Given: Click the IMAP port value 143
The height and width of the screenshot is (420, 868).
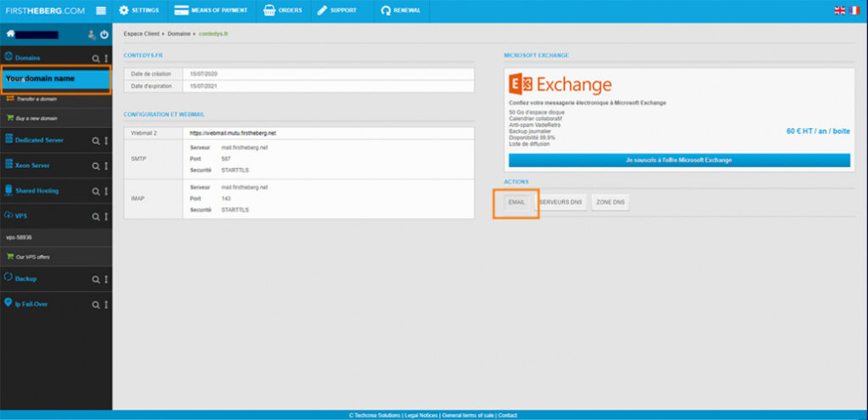Looking at the screenshot, I should [225, 199].
